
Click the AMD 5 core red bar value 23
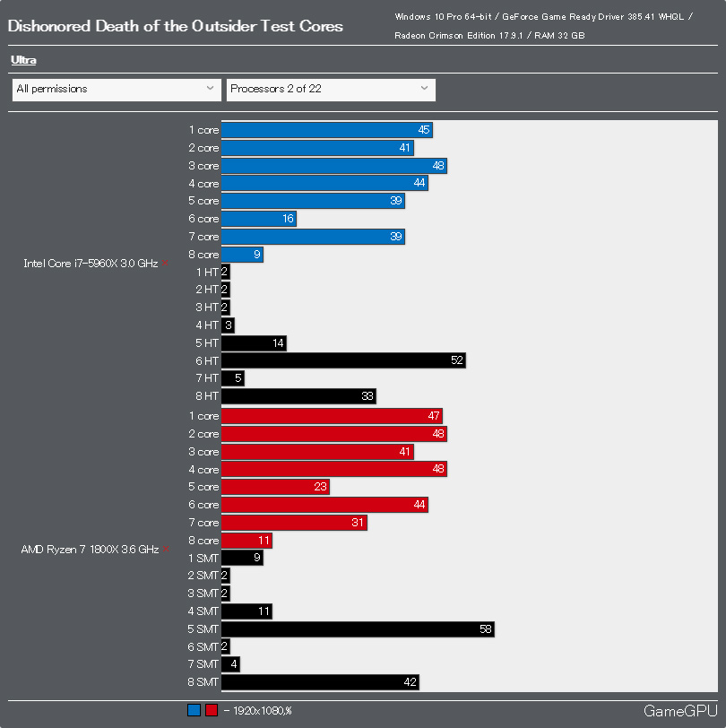[x=320, y=487]
